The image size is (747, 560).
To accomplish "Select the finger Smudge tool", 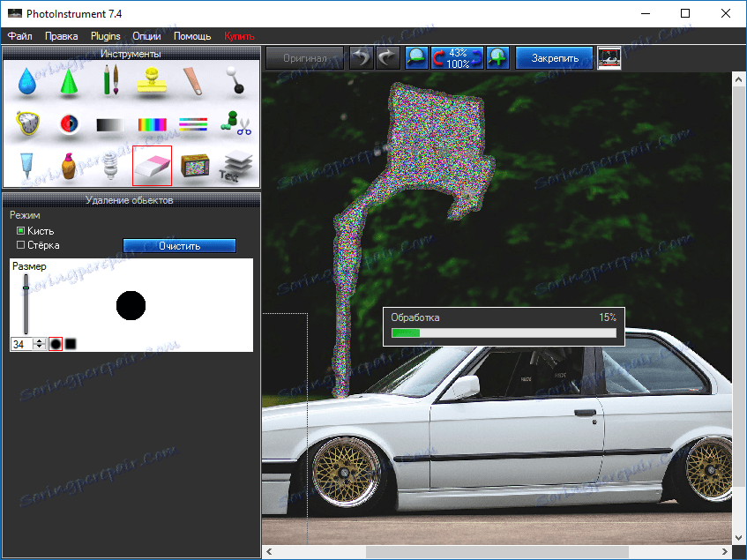I will 193,80.
